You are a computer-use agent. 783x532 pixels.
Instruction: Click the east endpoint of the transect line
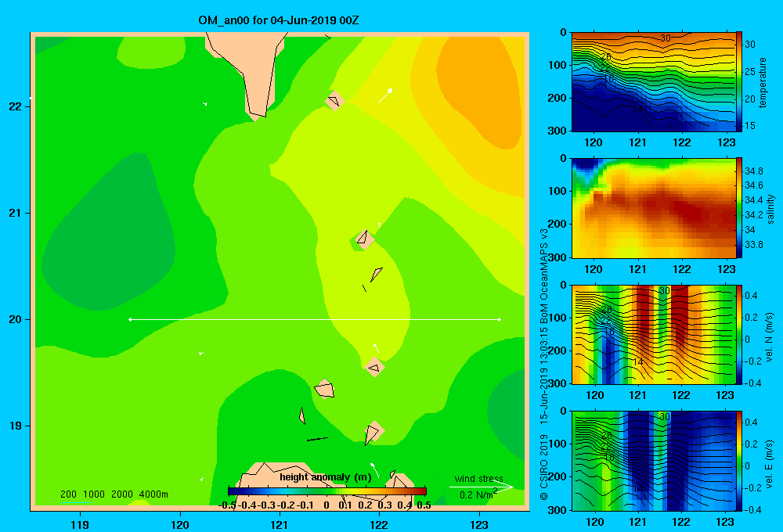click(x=500, y=319)
